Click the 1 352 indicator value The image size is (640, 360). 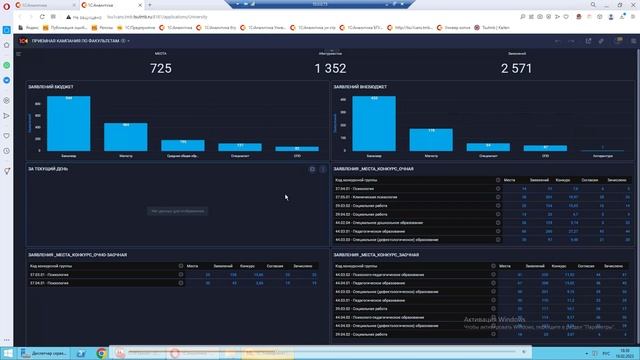330,69
